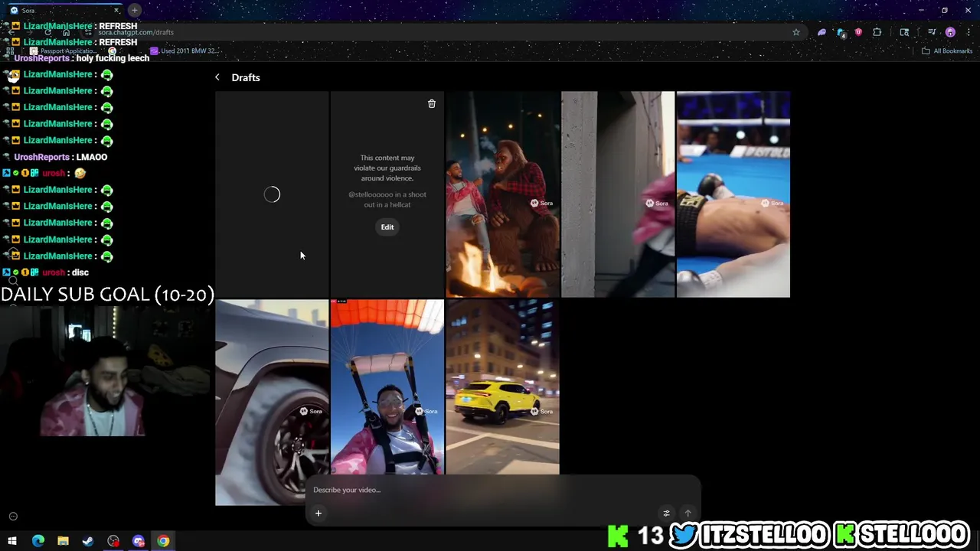The width and height of the screenshot is (980, 551).
Task: Select the Sora browser tab
Action: (63, 10)
